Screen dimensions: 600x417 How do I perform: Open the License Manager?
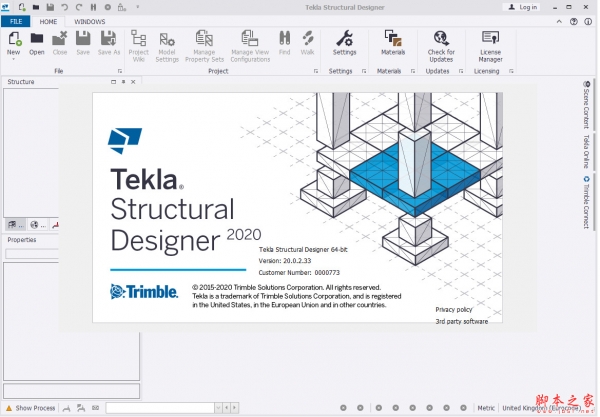(x=491, y=46)
